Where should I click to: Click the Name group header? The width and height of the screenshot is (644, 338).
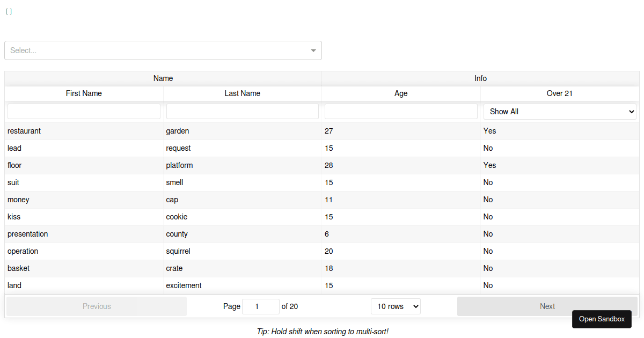pos(163,78)
